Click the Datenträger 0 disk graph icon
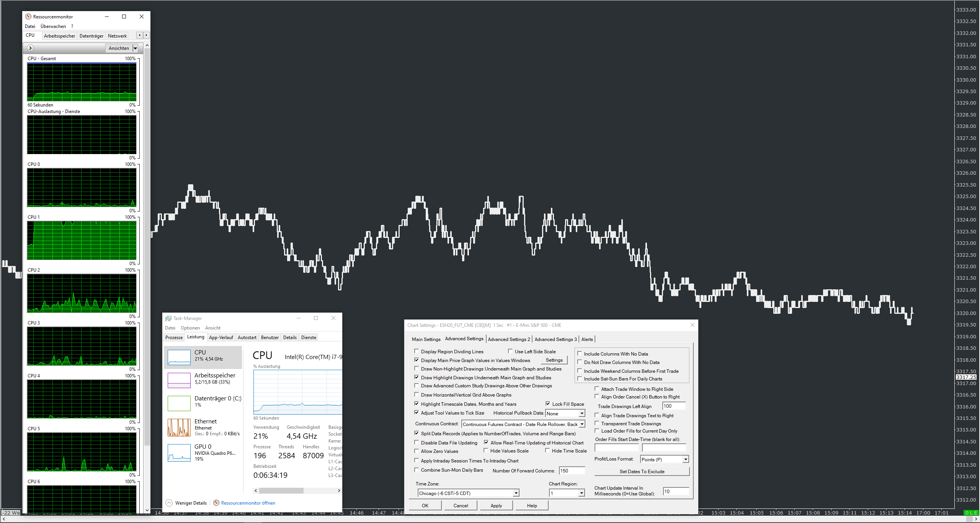Viewport: 980px width, 523px height. (x=179, y=403)
